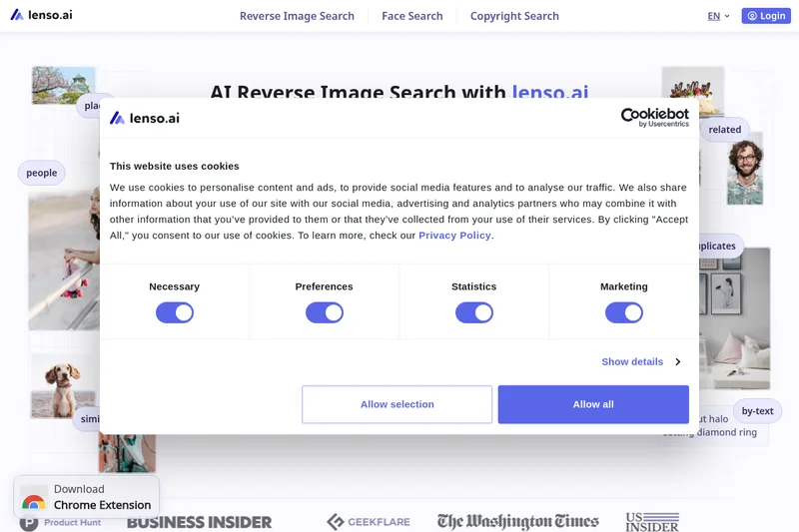The height and width of the screenshot is (532, 799).
Task: Click the Login button
Action: tap(766, 16)
